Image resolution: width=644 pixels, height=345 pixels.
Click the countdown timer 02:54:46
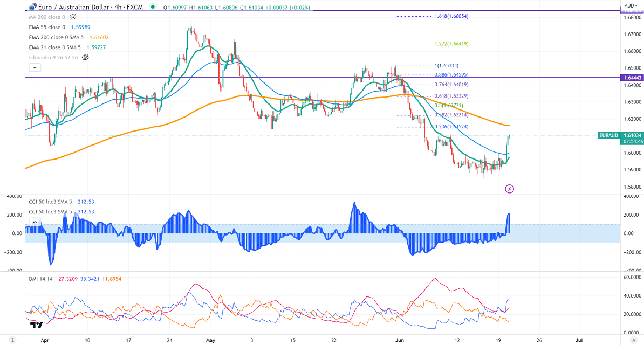click(632, 141)
